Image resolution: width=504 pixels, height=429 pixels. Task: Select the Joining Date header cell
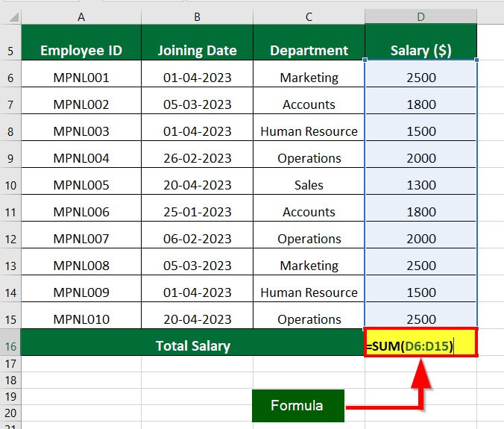point(197,51)
